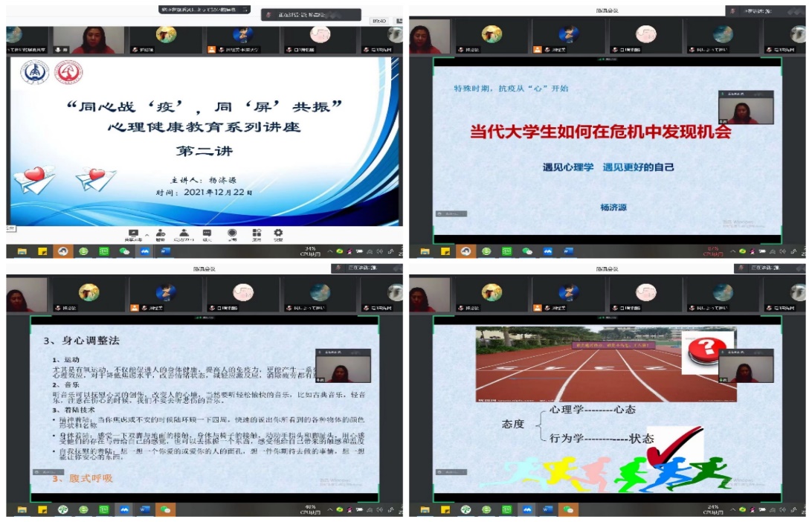Open Sticky Notes in the taskbar below the 第二讲 slide
Viewport: 812px width, 522px height.
coord(42,251)
